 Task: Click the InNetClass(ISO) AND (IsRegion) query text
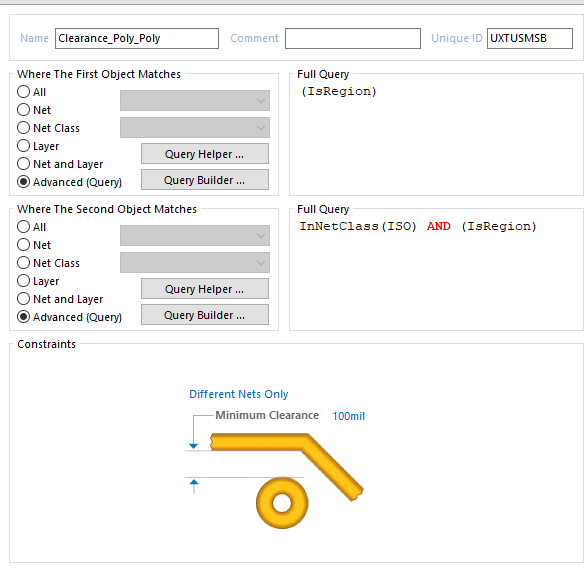click(418, 226)
